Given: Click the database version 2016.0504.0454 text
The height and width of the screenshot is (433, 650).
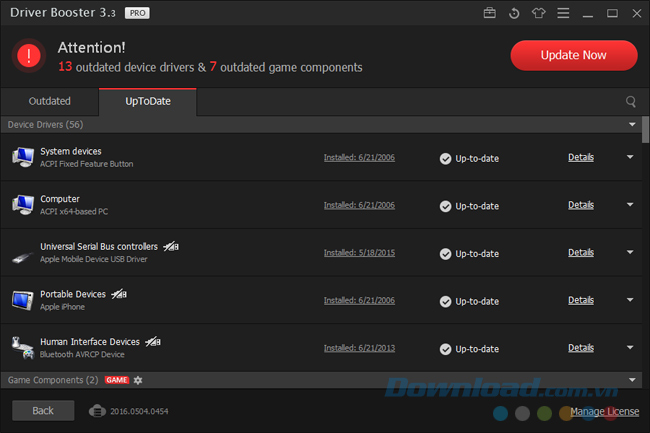Looking at the screenshot, I should click(139, 411).
